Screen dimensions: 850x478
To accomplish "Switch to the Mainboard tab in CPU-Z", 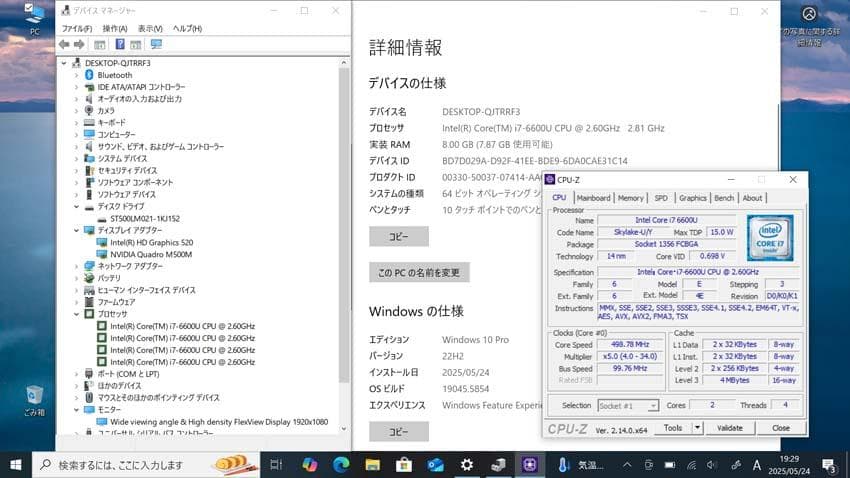I will 594,198.
